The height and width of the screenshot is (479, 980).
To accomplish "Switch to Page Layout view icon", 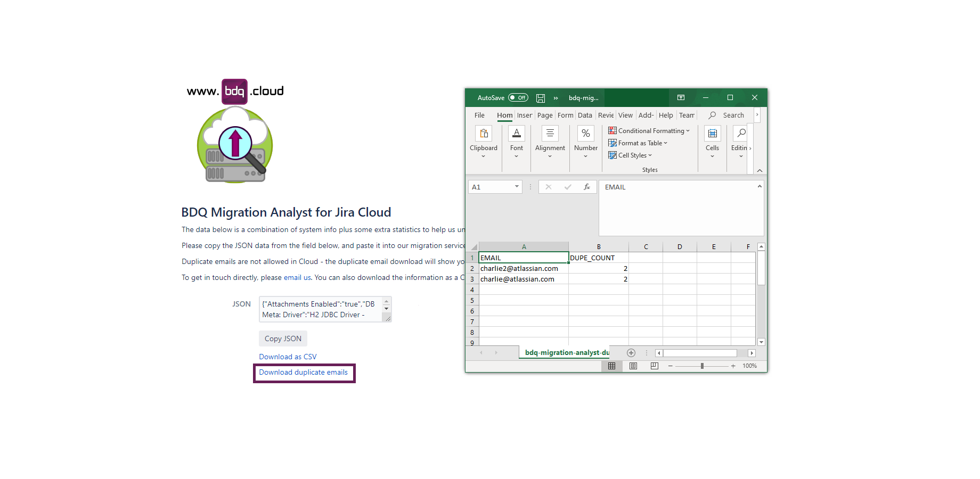I will pyautogui.click(x=633, y=366).
